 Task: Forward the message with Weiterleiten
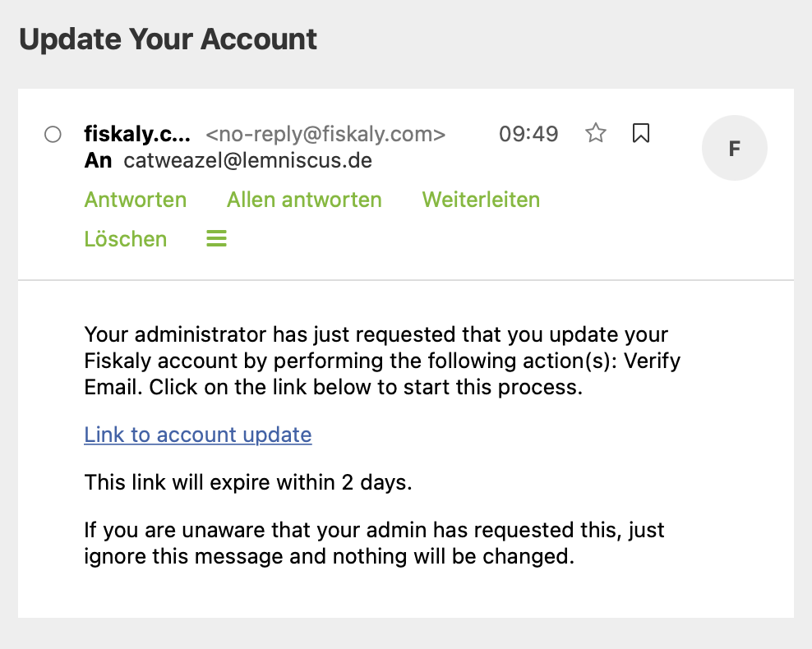[481, 200]
